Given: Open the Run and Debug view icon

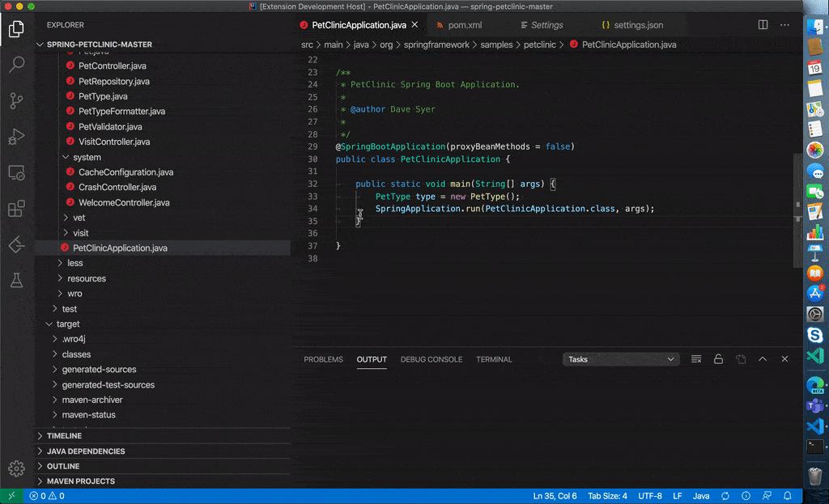Looking at the screenshot, I should tap(16, 136).
